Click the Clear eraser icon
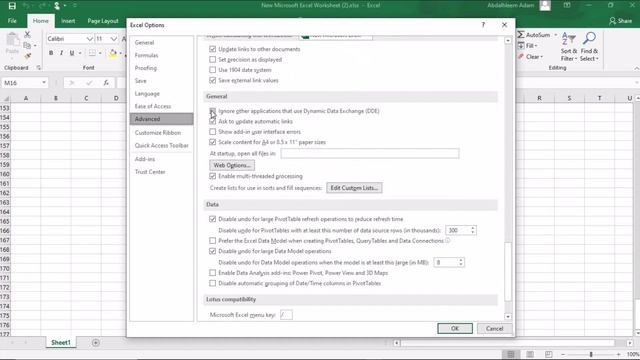Image resolution: width=640 pixels, height=360 pixels. tap(521, 56)
